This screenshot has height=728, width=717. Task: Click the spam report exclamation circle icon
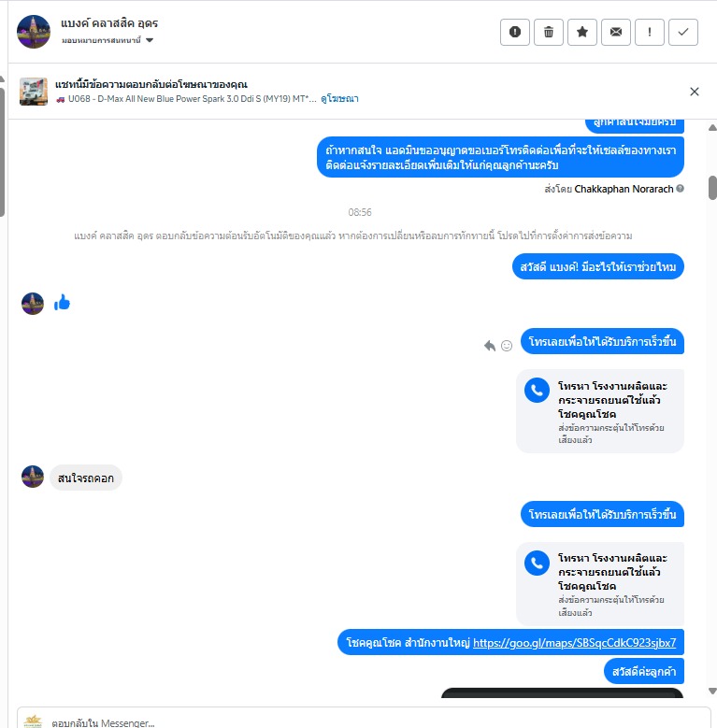pyautogui.click(x=514, y=32)
